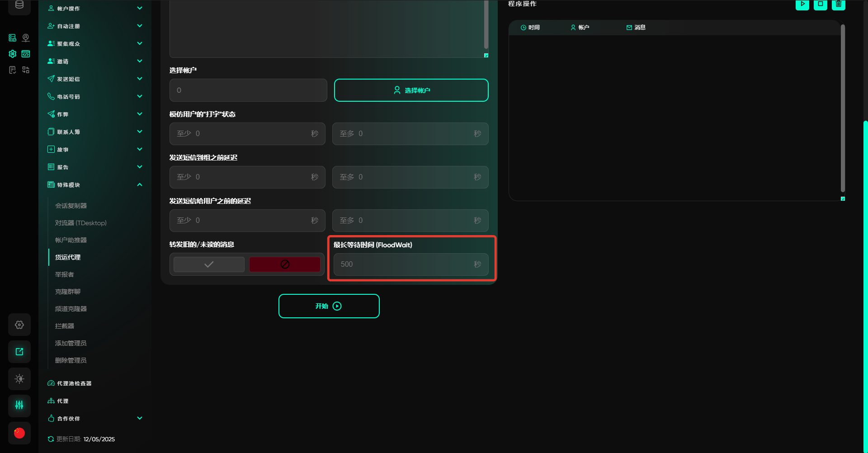Screen dimensions: 868x453
Task: Click the China flag language icon
Action: (19, 433)
